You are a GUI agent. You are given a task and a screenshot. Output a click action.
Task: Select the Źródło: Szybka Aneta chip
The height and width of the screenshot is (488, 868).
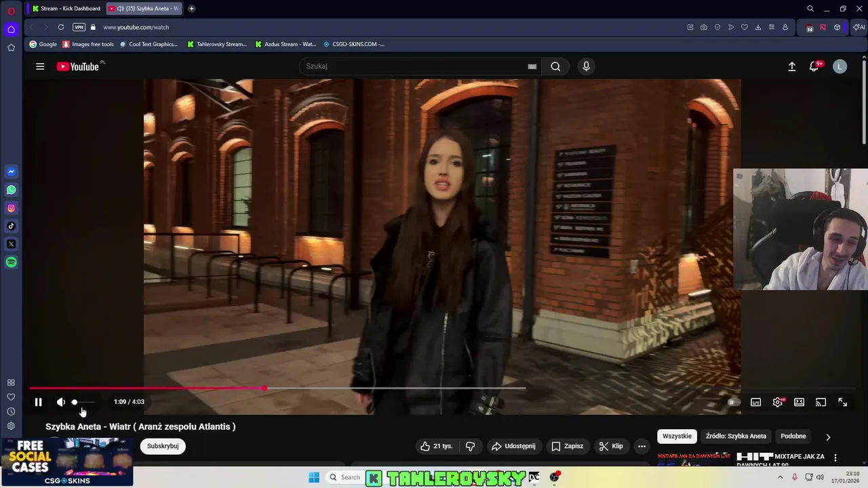(736, 436)
